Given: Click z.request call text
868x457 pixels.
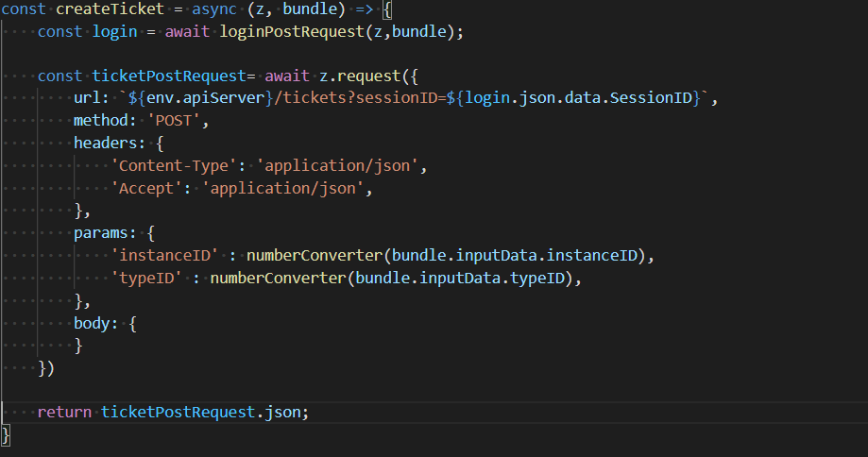Looking at the screenshot, I should (x=360, y=76).
